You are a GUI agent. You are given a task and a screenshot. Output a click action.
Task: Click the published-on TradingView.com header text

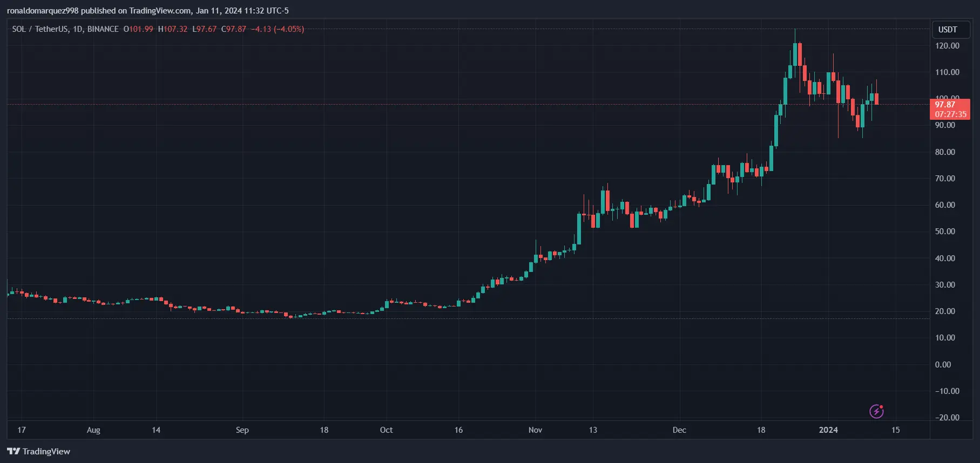click(148, 11)
